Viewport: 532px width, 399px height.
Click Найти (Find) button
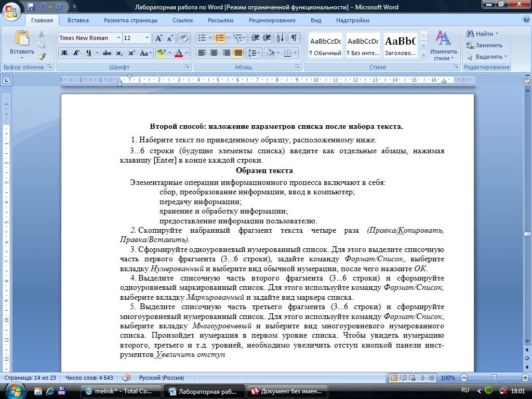(x=482, y=34)
